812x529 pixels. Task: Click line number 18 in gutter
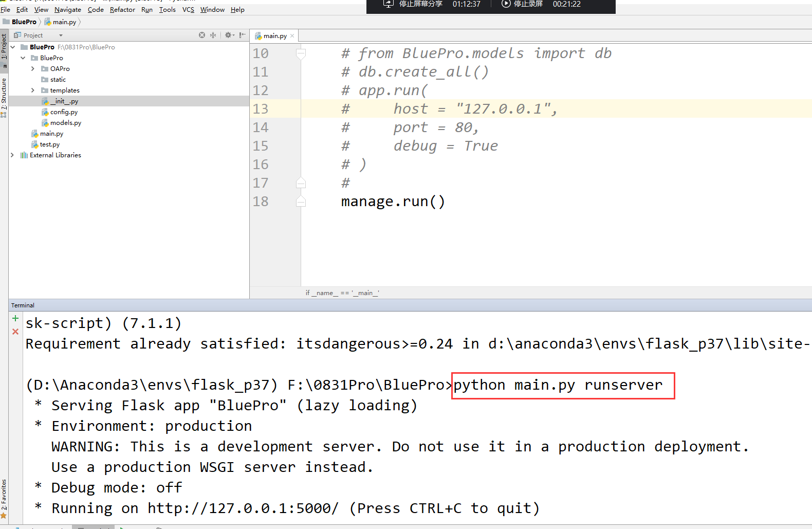click(261, 202)
